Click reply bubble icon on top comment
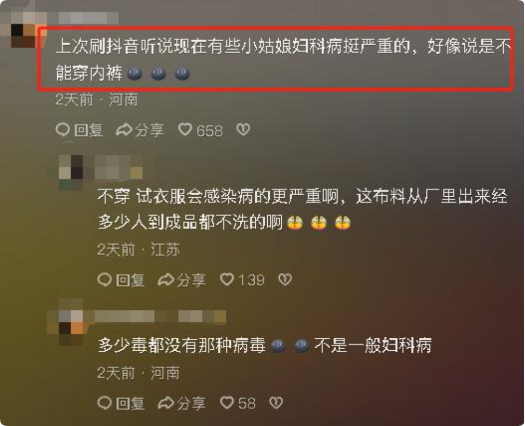Viewport: 525px width, 426px height. click(x=63, y=130)
